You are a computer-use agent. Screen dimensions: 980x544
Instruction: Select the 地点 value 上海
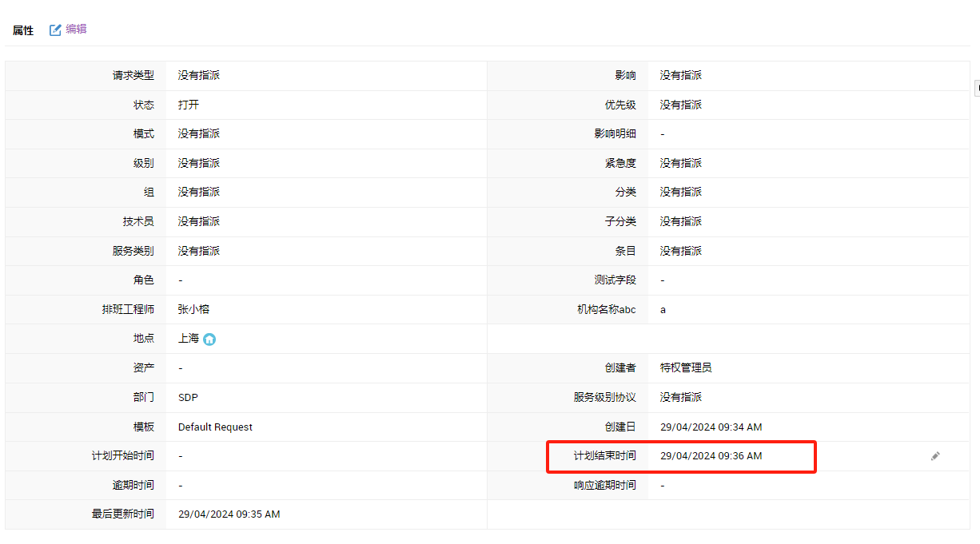(189, 339)
